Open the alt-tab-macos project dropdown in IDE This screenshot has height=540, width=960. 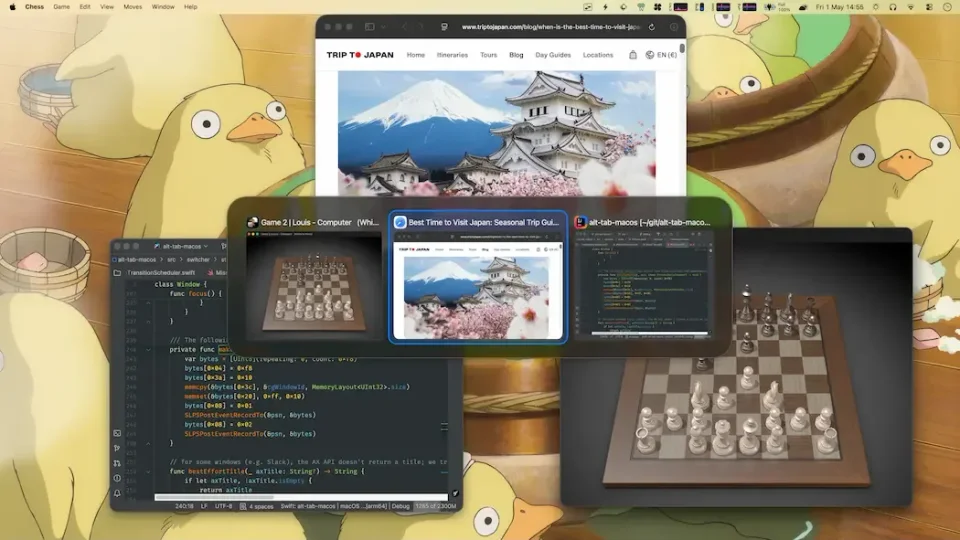[x=181, y=246]
